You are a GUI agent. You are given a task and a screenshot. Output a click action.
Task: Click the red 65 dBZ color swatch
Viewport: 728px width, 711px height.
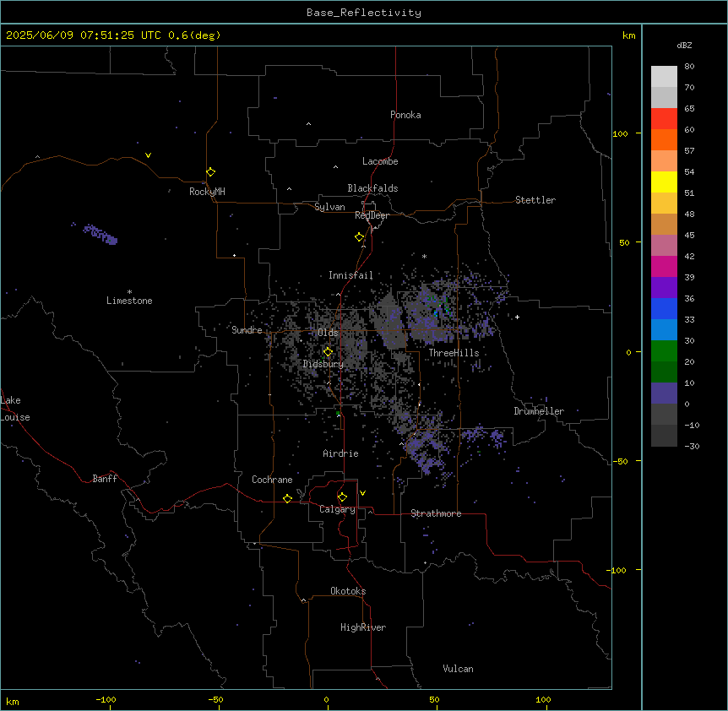(664, 119)
